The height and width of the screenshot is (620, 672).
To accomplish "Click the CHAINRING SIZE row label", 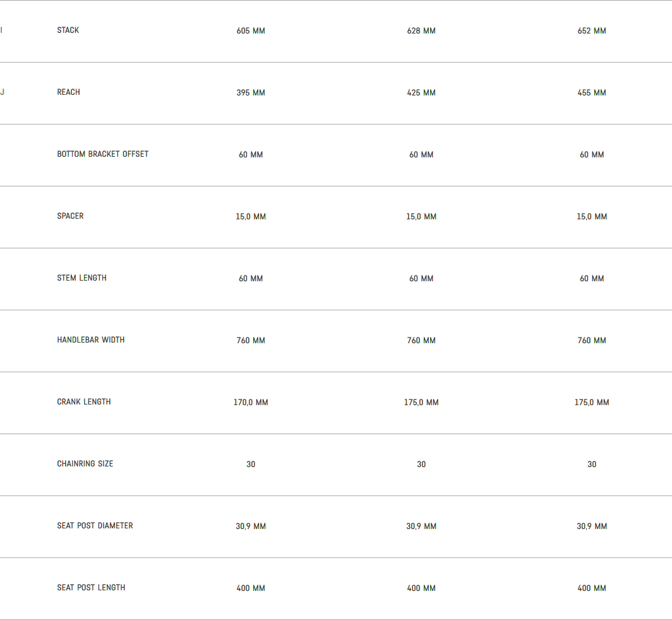I will click(85, 464).
